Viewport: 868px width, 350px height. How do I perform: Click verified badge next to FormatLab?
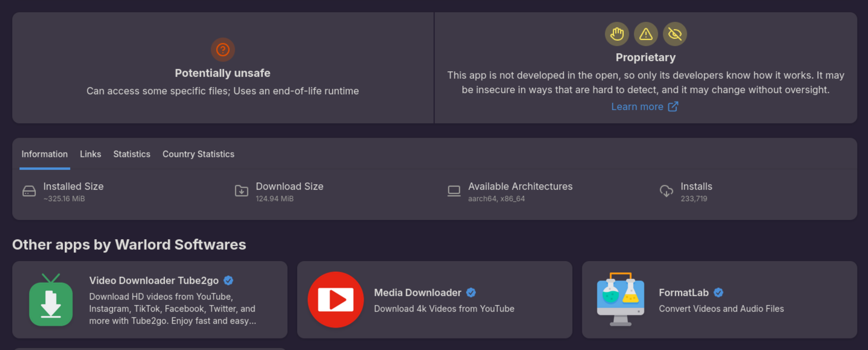(718, 293)
